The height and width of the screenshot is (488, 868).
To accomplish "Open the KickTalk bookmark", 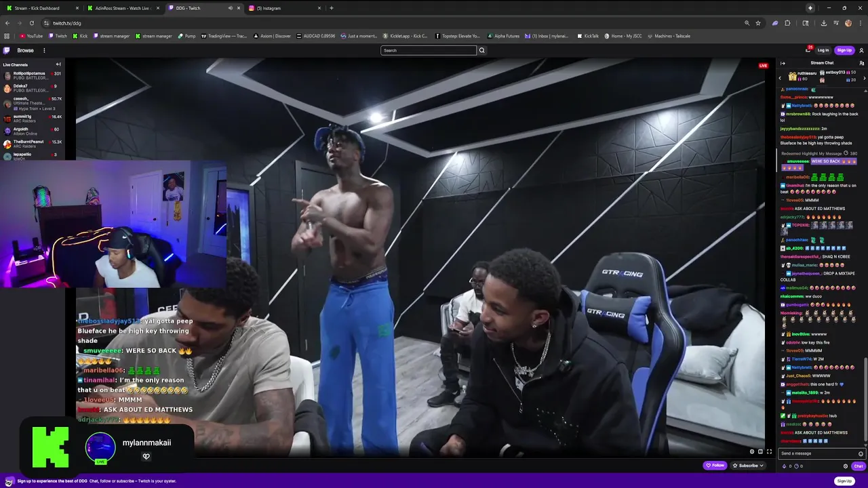I will (588, 36).
